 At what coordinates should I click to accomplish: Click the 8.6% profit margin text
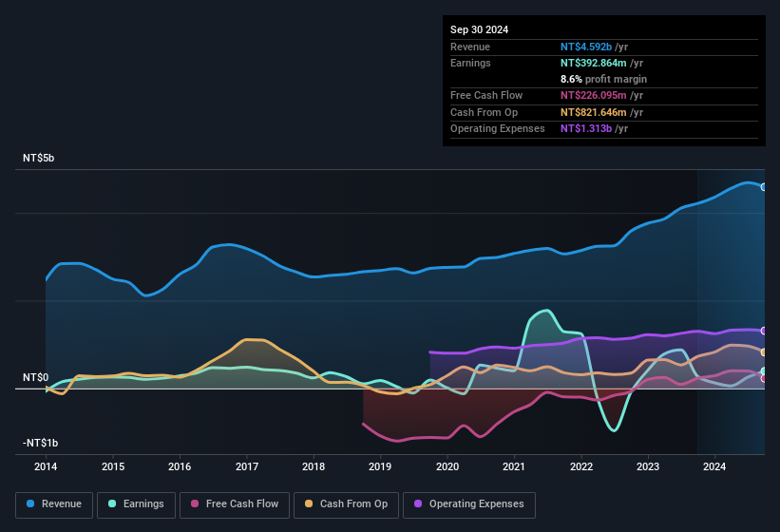pyautogui.click(x=604, y=79)
